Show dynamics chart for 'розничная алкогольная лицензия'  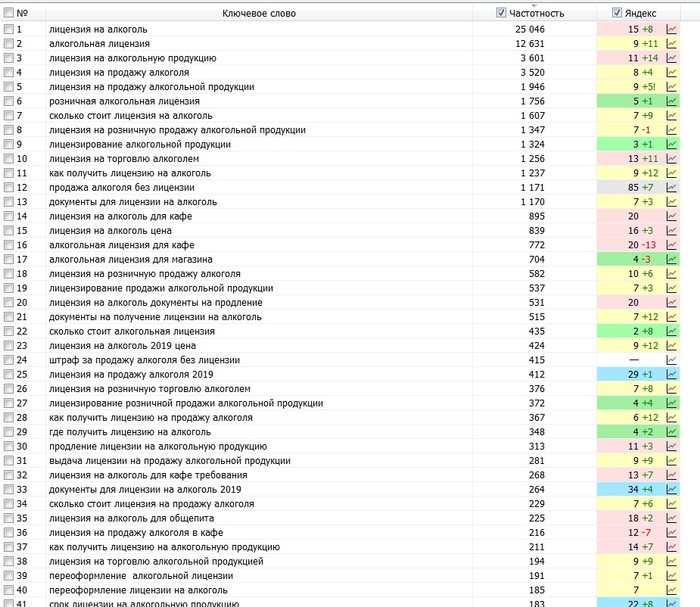[671, 101]
